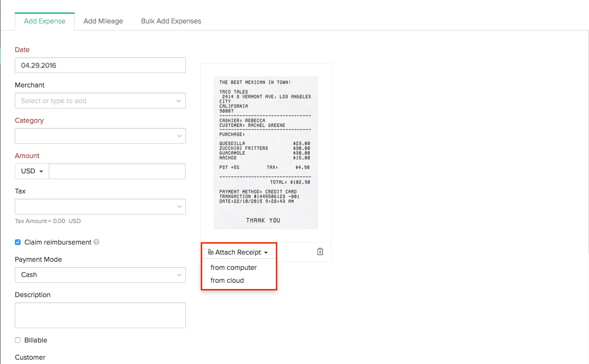The width and height of the screenshot is (589, 364).
Task: Open the Taco Tales receipt thumbnail
Action: click(x=266, y=153)
